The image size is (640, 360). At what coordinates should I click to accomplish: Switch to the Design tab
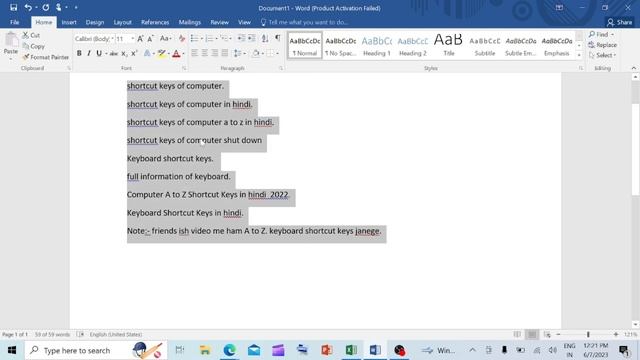[x=95, y=22]
